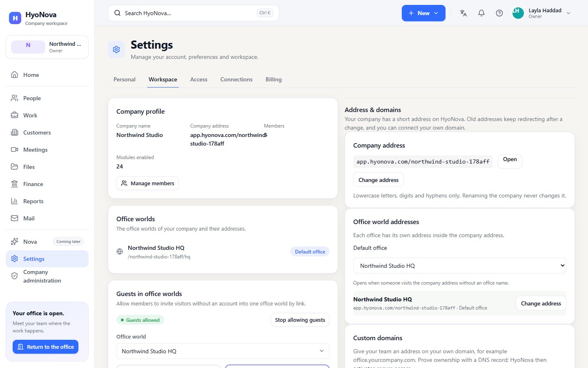
Task: Select the Workspace tab
Action: [163, 80]
